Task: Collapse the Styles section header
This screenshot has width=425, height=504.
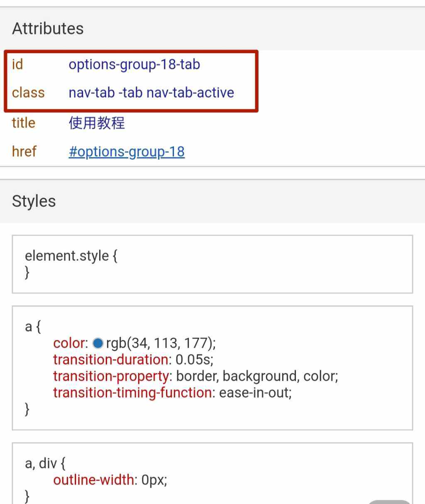Action: coord(34,201)
